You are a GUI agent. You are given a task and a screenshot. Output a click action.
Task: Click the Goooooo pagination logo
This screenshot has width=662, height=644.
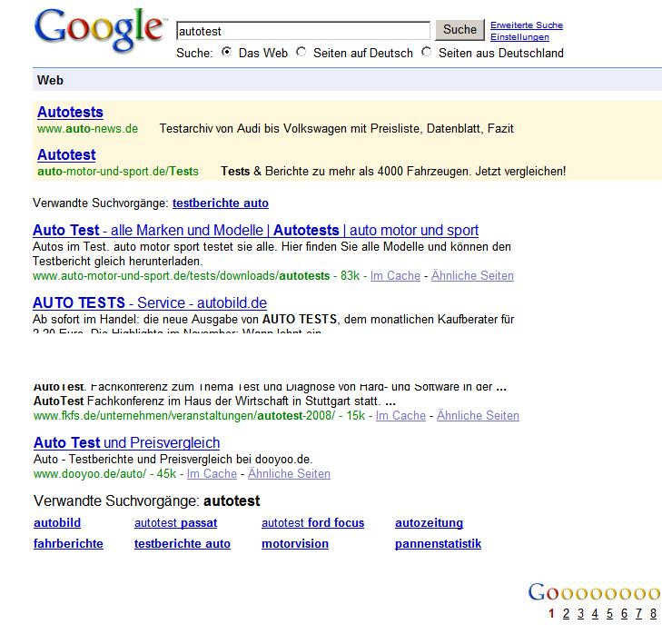(595, 592)
